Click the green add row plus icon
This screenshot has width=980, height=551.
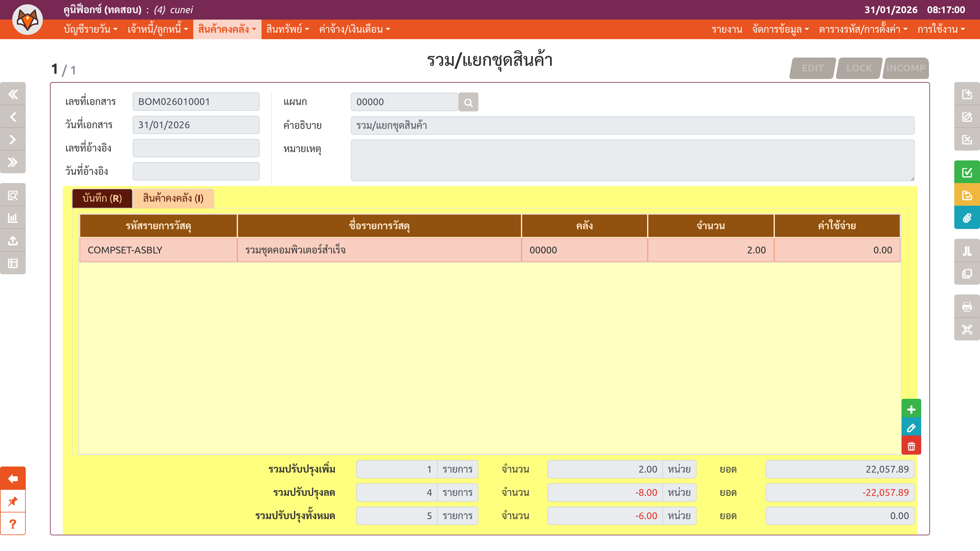(x=911, y=409)
